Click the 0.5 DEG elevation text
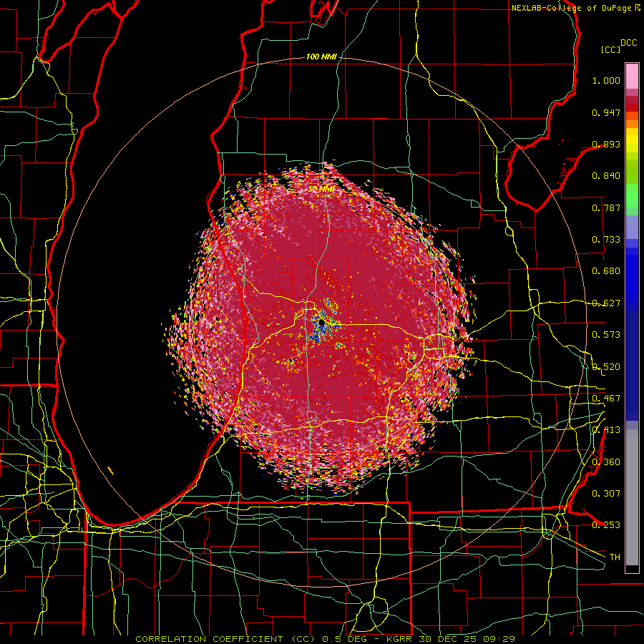 pos(343,639)
